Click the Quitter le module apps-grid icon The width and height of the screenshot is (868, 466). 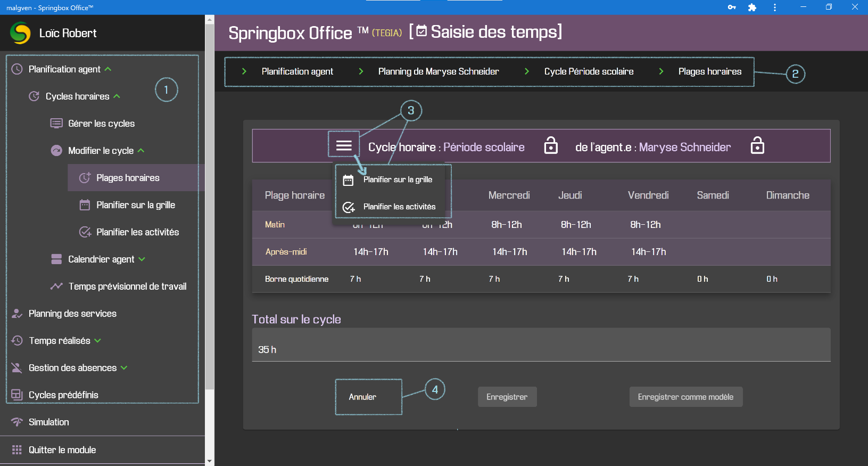17,450
